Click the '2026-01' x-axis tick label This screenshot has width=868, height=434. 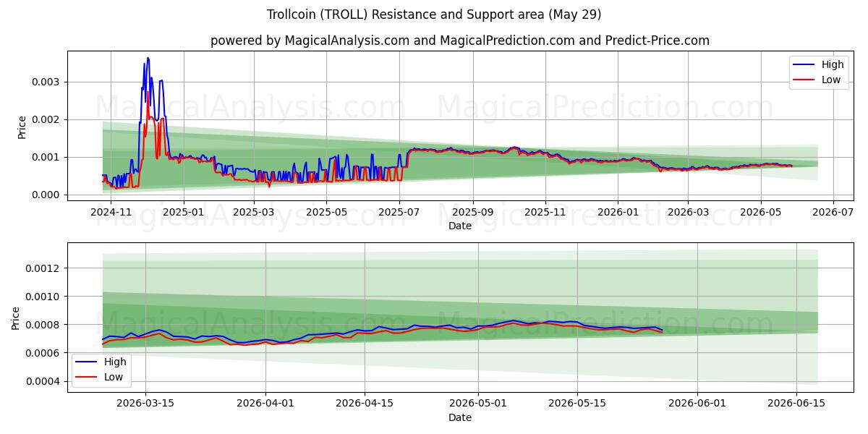pos(618,212)
